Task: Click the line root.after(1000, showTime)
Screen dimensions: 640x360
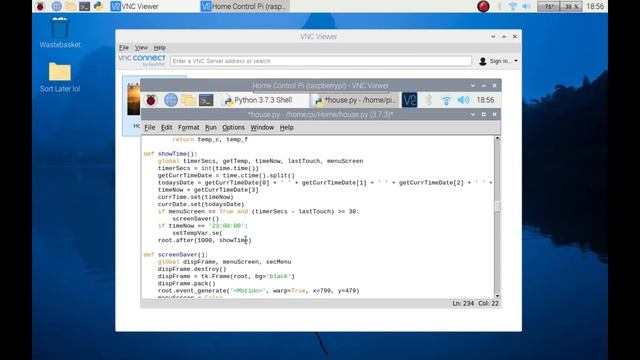Action: click(204, 240)
